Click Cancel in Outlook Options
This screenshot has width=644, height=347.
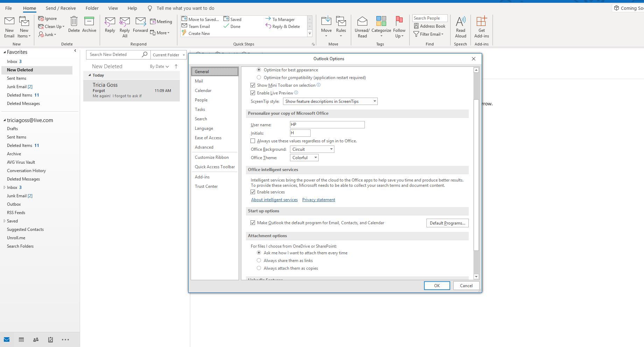[x=466, y=286]
